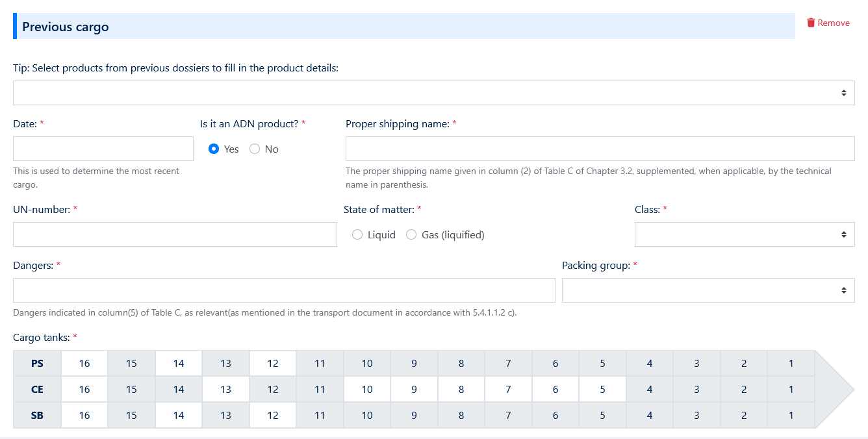Click the Dangers input field
868x439 pixels.
coord(284,290)
